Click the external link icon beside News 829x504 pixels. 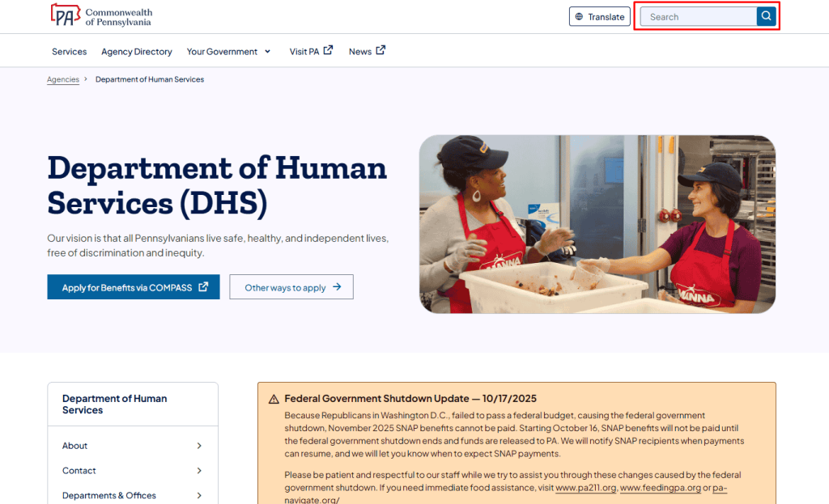380,50
